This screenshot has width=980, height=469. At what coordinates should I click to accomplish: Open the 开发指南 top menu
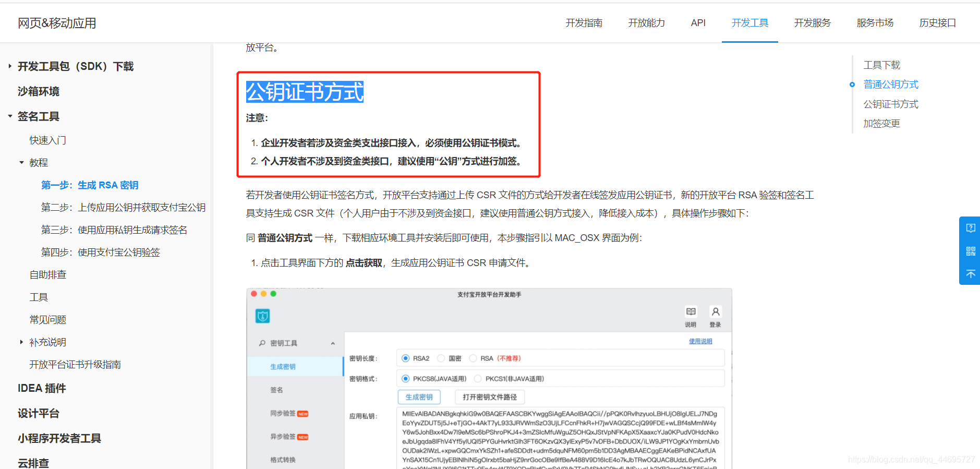click(584, 23)
